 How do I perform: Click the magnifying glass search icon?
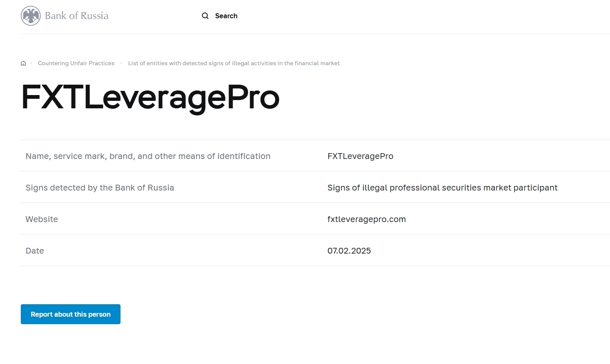pos(205,16)
